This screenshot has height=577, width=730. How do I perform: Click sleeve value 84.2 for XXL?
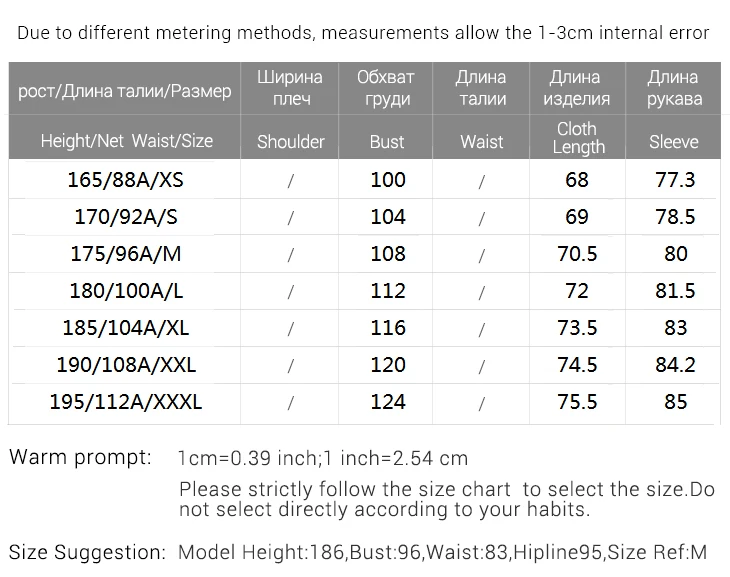coord(675,365)
